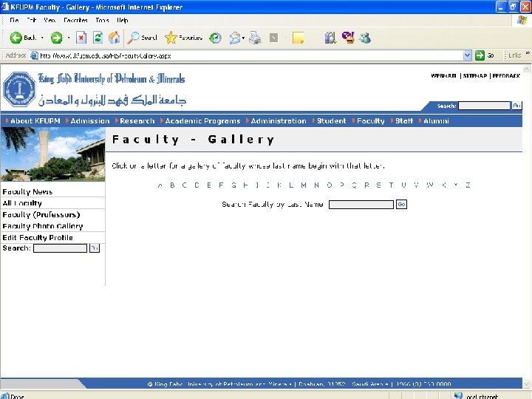Screen dimensions: 532x399
Task: Refresh the current page
Action: point(98,38)
